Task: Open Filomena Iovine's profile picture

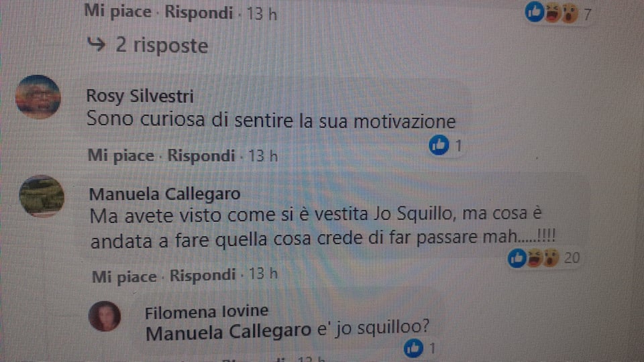Action: click(105, 316)
